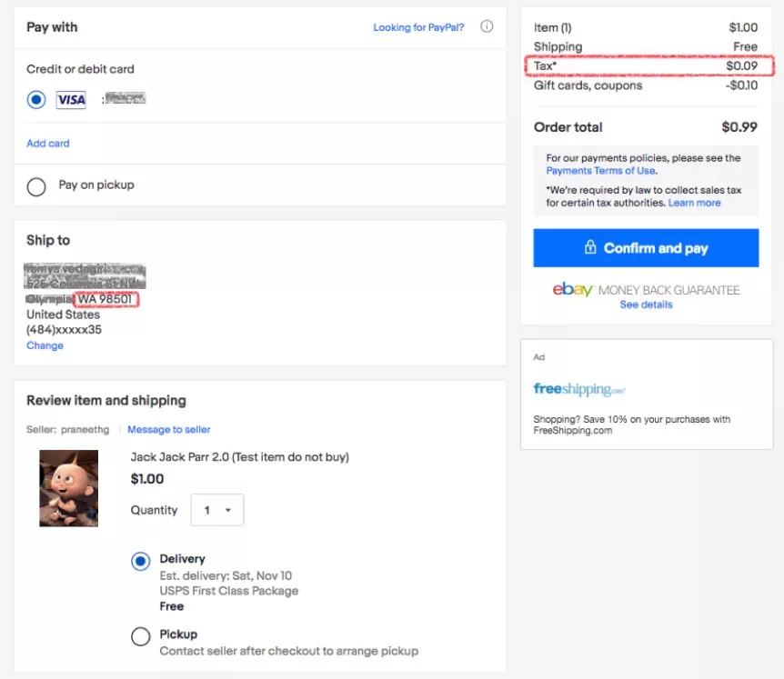
Task: Select the VISA credit card radio button
Action: pos(36,99)
